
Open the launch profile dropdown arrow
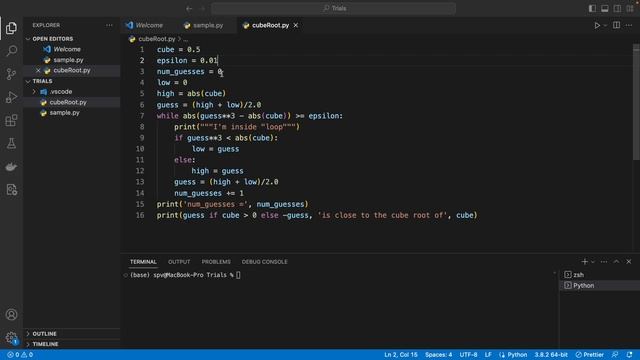pyautogui.click(x=593, y=262)
